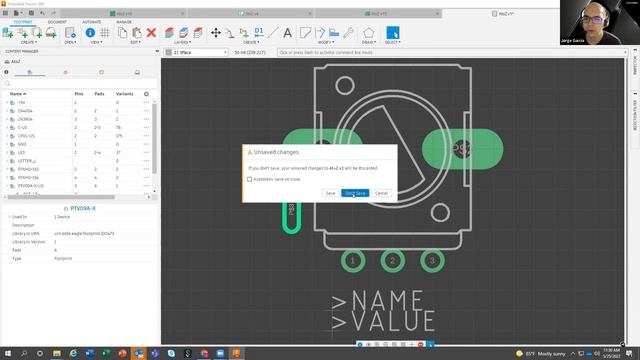This screenshot has width=640, height=360.
Task: Click the third create icon with green plus
Action: tap(37, 33)
